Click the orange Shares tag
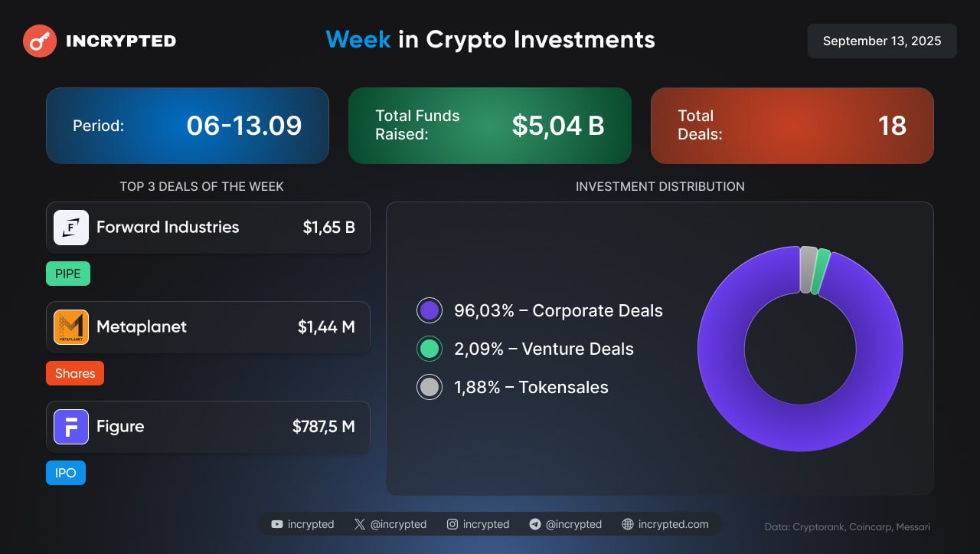Screen dimensions: 980x554 click(x=75, y=373)
